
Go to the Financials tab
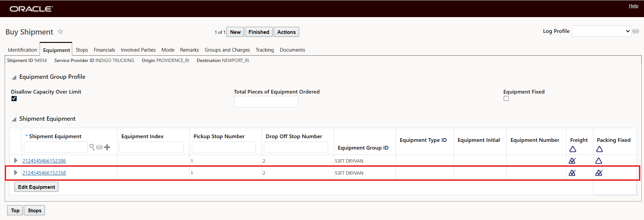pyautogui.click(x=104, y=50)
